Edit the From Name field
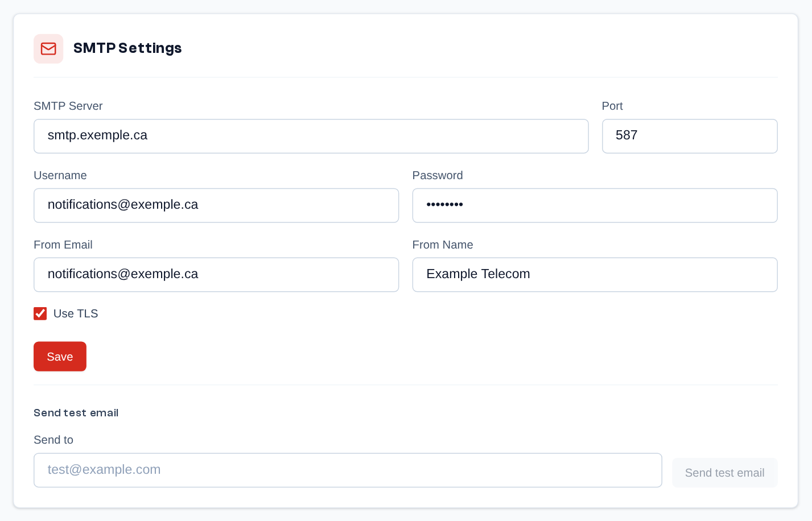The height and width of the screenshot is (521, 812). pyautogui.click(x=595, y=275)
